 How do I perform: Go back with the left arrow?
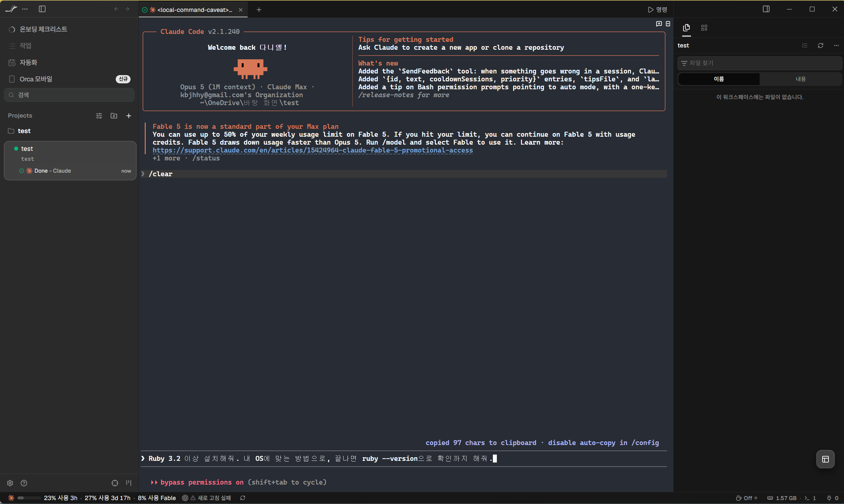coord(116,9)
